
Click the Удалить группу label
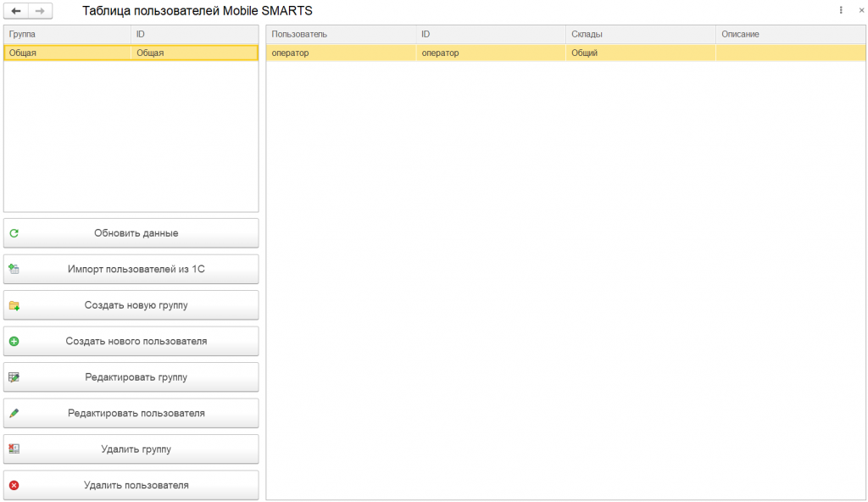[x=136, y=449]
